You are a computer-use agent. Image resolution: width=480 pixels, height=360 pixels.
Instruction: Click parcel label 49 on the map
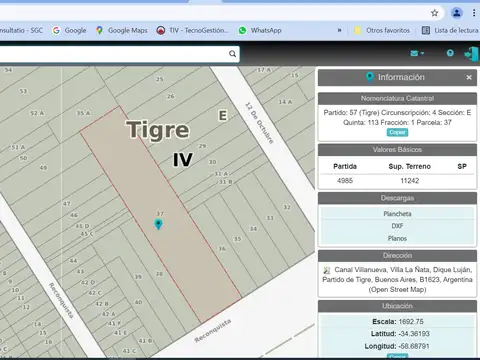click(x=43, y=168)
